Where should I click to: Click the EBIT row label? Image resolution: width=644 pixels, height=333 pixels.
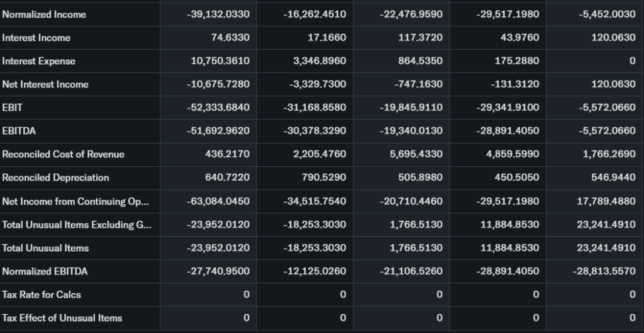pos(13,108)
